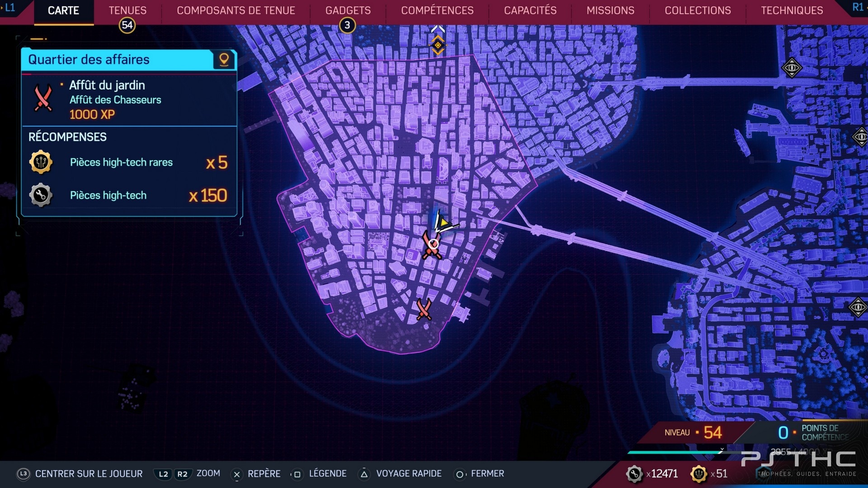Switch to the TENUES tab
This screenshot has height=488, width=868.
tap(127, 10)
